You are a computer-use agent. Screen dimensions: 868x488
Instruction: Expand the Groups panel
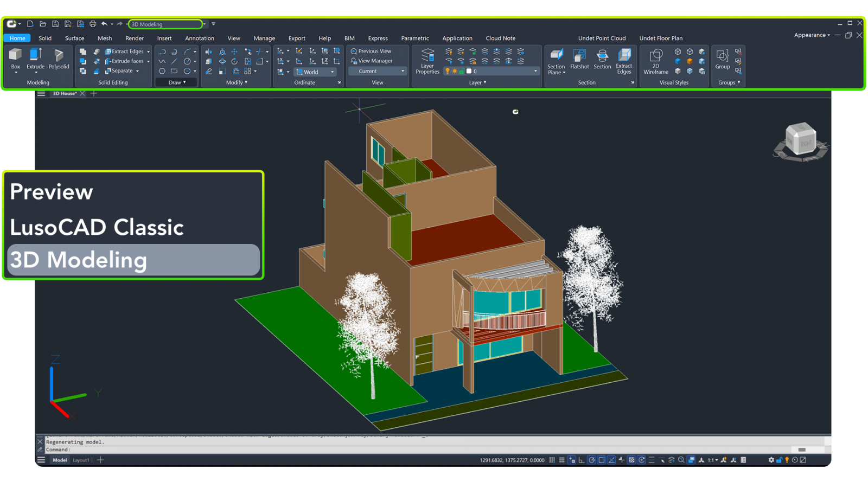click(729, 82)
